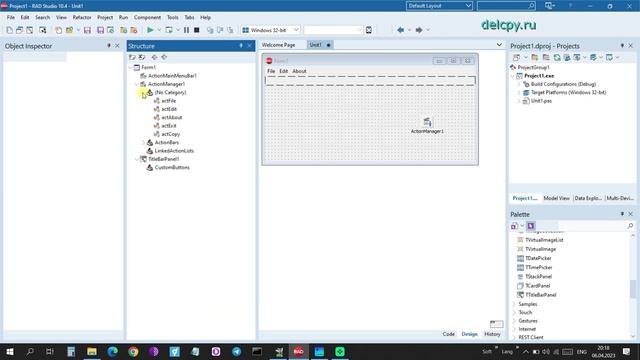Click Run Without Debugging icon
This screenshot has width=640, height=360.
(x=169, y=30)
